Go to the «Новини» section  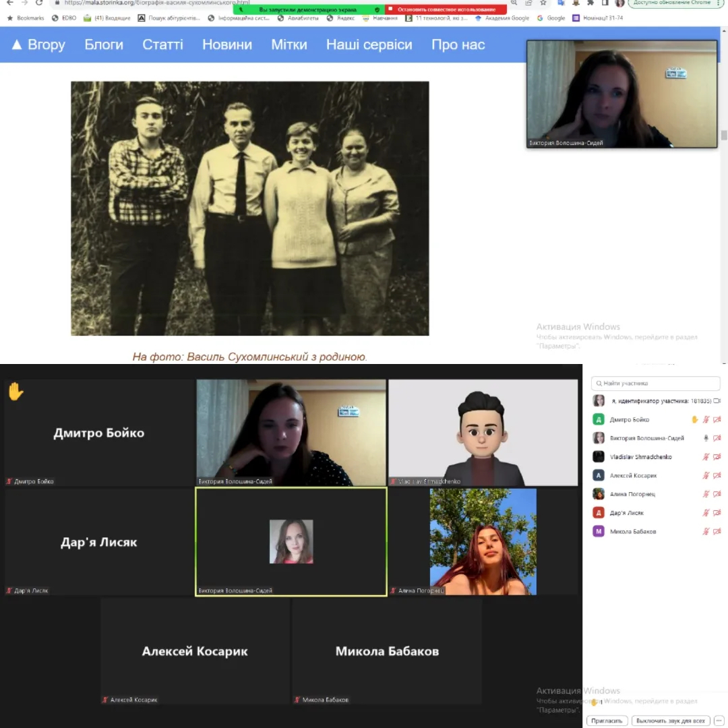tap(227, 44)
